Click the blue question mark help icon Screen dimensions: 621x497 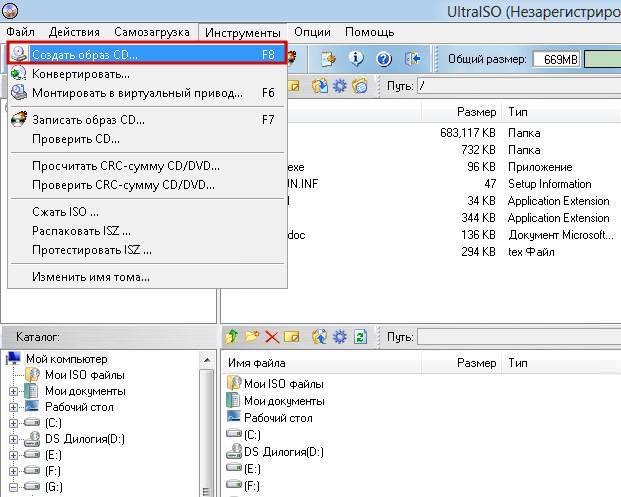pos(384,59)
